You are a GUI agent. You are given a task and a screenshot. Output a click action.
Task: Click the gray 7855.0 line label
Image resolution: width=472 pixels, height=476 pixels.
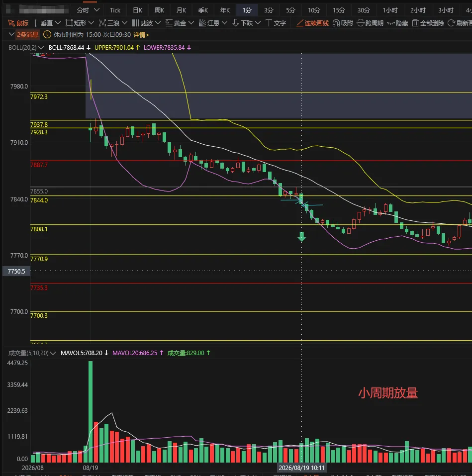tap(39, 191)
